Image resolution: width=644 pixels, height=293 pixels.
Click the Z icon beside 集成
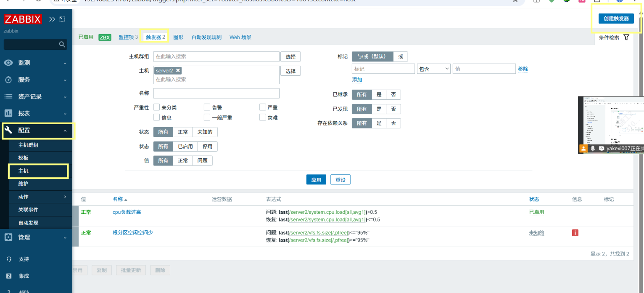pyautogui.click(x=9, y=276)
